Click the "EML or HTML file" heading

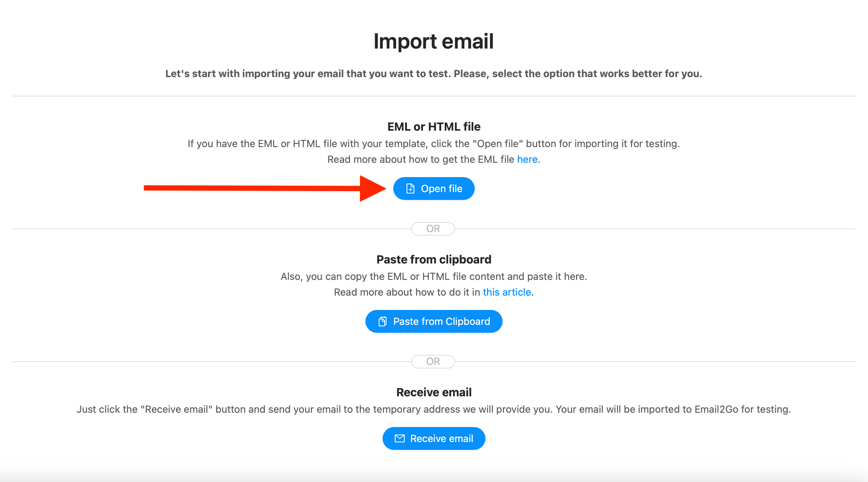coord(434,127)
